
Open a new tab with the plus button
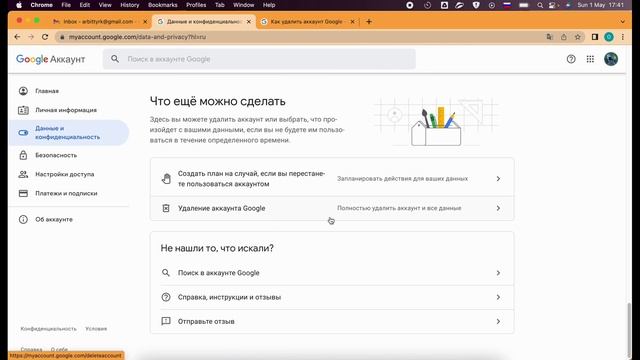(x=369, y=22)
